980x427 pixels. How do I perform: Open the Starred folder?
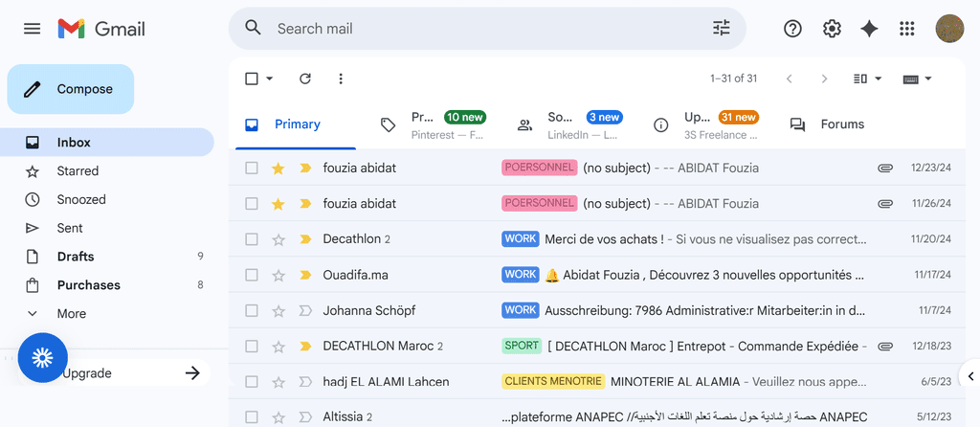(x=78, y=170)
